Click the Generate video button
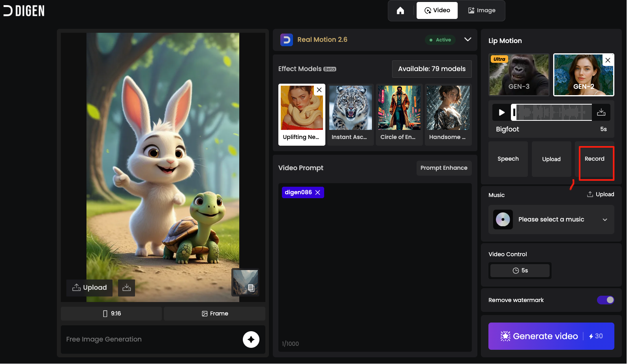 coord(551,336)
